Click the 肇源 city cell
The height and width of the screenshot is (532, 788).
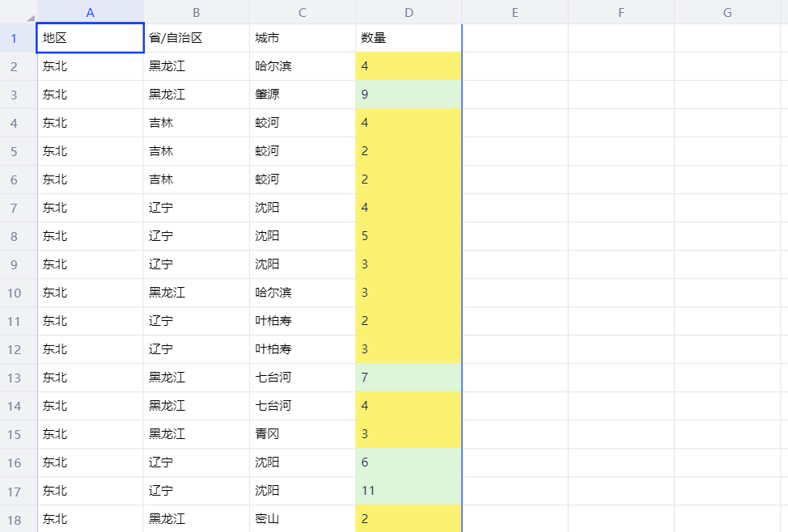tap(302, 95)
